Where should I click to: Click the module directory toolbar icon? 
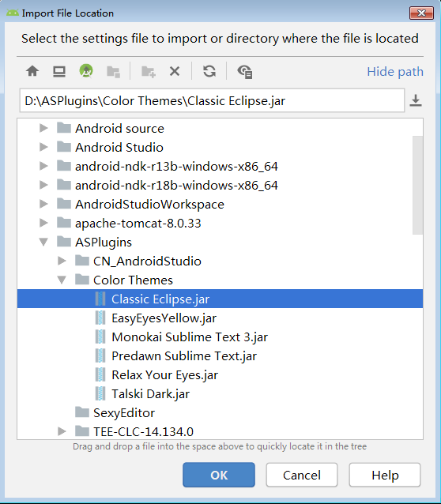tap(113, 72)
